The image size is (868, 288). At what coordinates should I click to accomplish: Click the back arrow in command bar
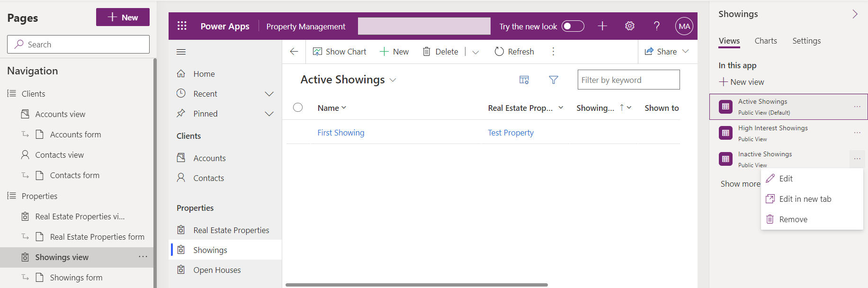tap(294, 52)
